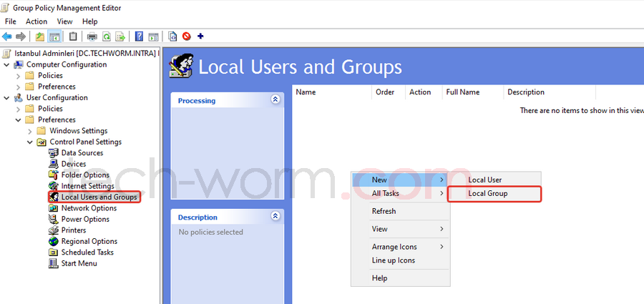Sort by the Name column header
This screenshot has height=304, width=644.
point(306,92)
